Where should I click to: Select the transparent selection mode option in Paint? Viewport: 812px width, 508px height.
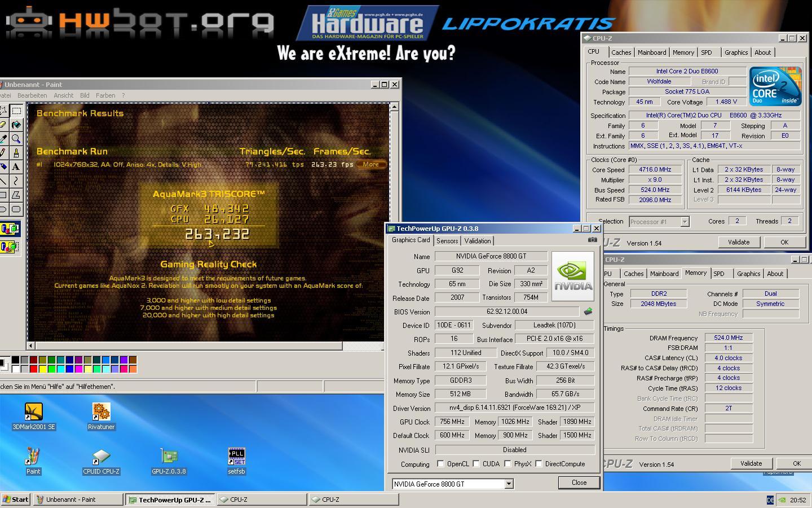(10, 247)
